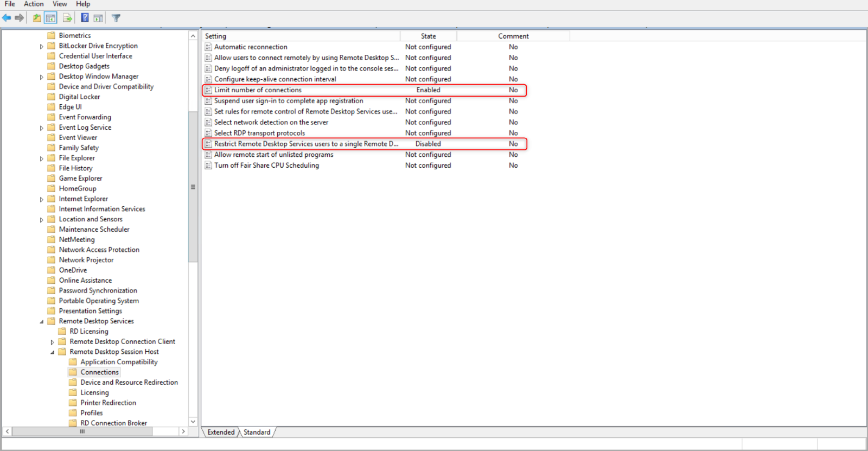Click policy icon beside Limit number of connections
The image size is (868, 451).
[x=208, y=90]
